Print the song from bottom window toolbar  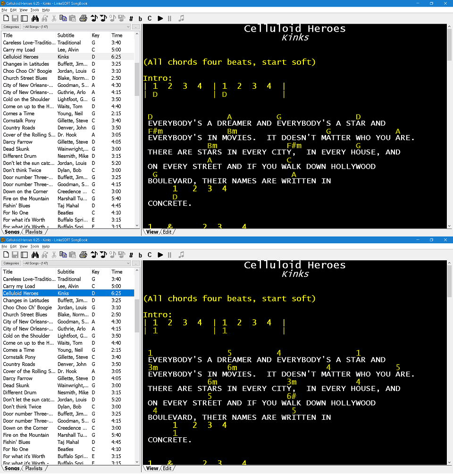[x=83, y=255]
